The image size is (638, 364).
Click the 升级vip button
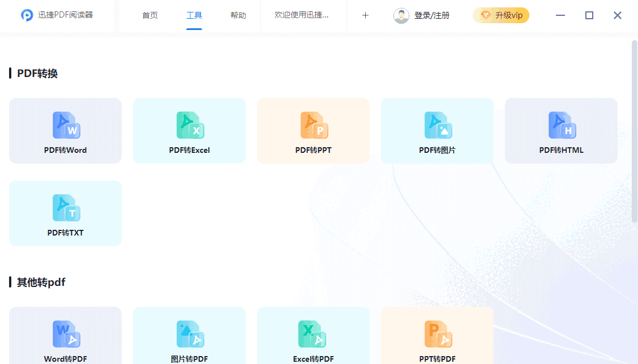pyautogui.click(x=501, y=15)
